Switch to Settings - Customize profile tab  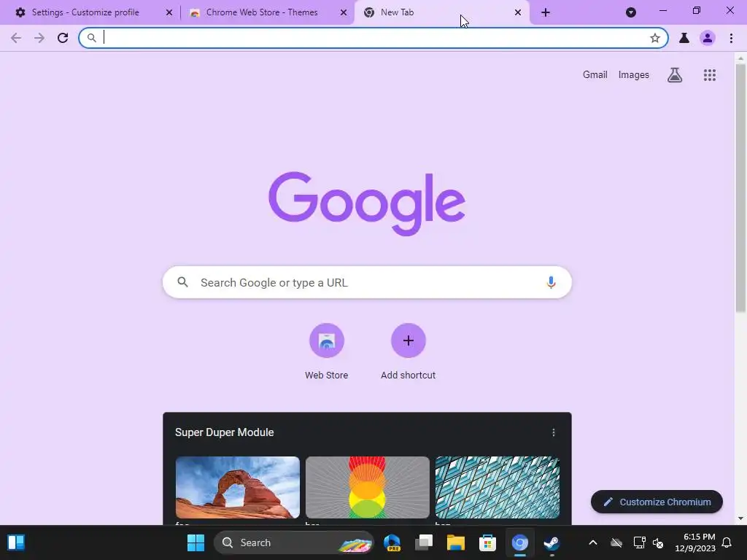point(86,12)
